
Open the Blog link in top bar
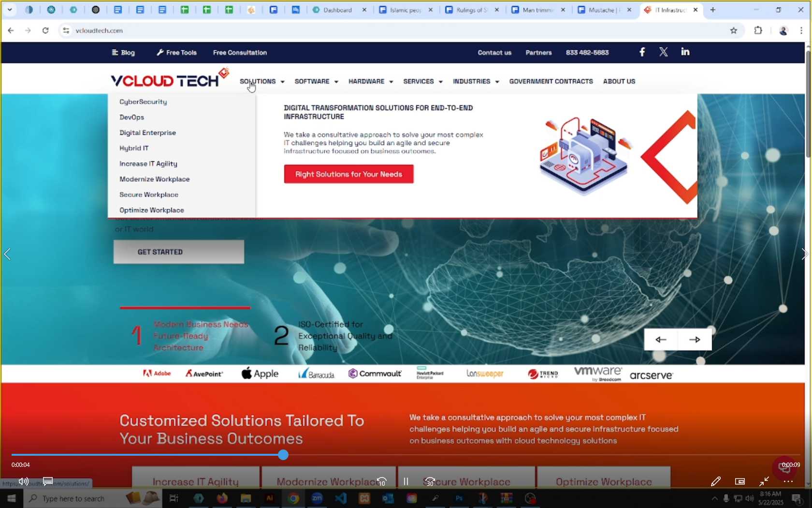[123, 52]
